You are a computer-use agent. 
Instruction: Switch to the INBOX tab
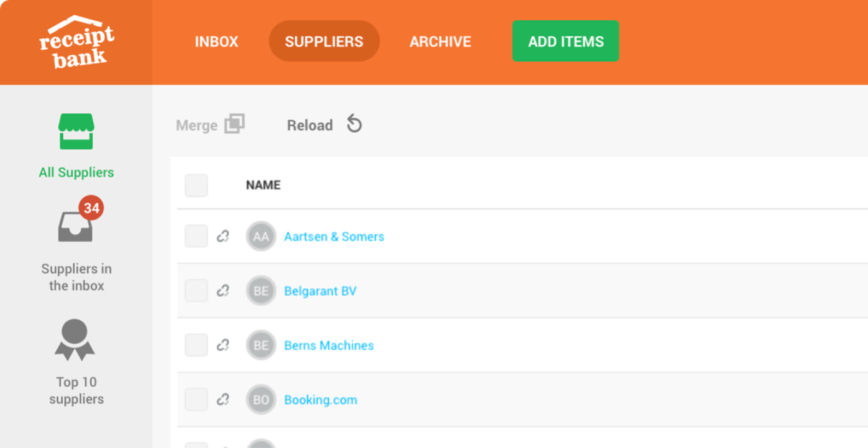click(x=217, y=42)
